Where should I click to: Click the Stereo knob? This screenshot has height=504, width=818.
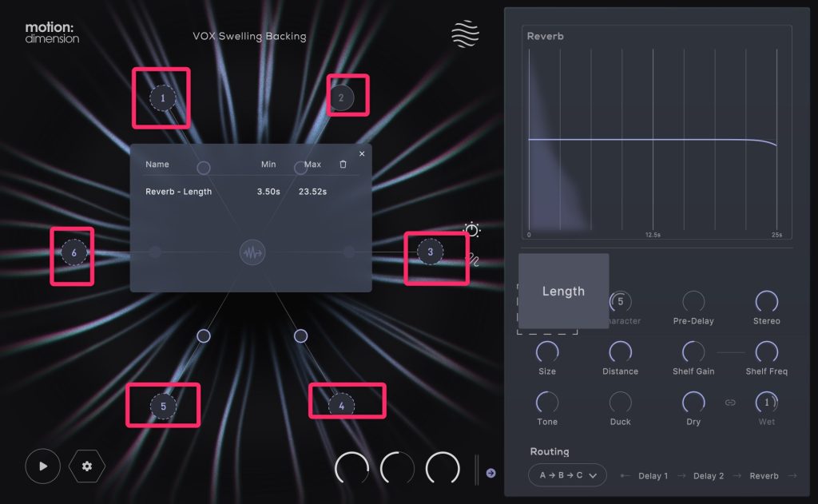(x=766, y=302)
